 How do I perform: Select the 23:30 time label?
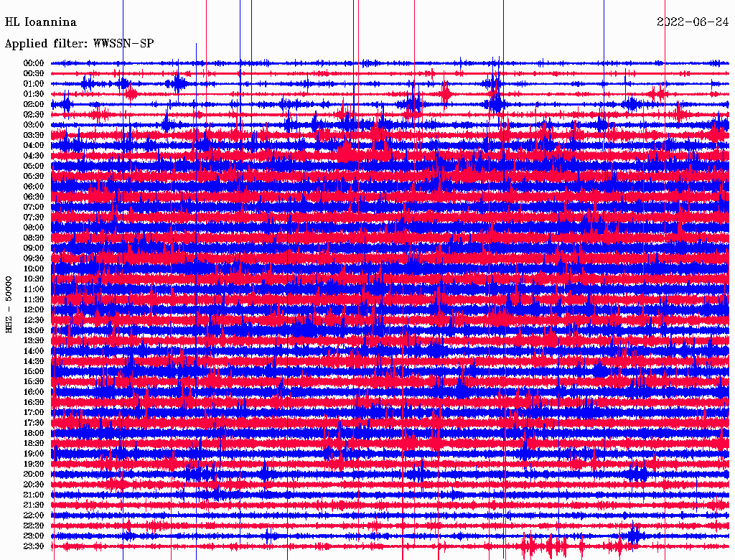33,546
